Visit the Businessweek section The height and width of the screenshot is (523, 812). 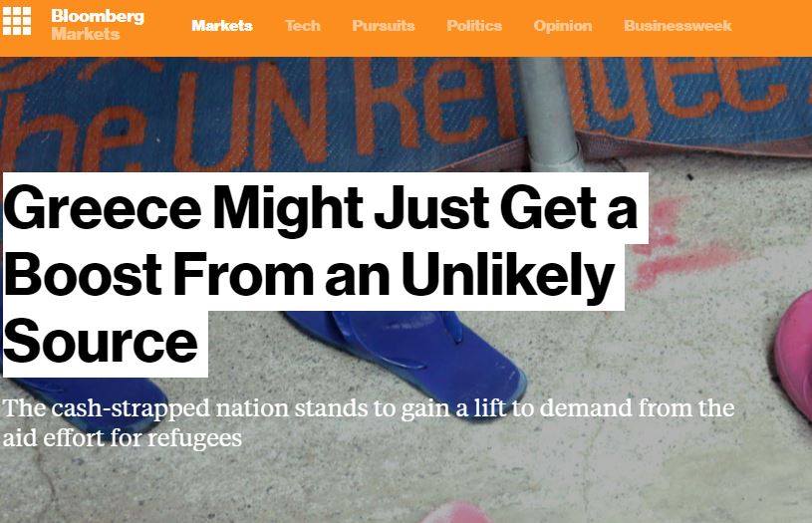tap(677, 25)
